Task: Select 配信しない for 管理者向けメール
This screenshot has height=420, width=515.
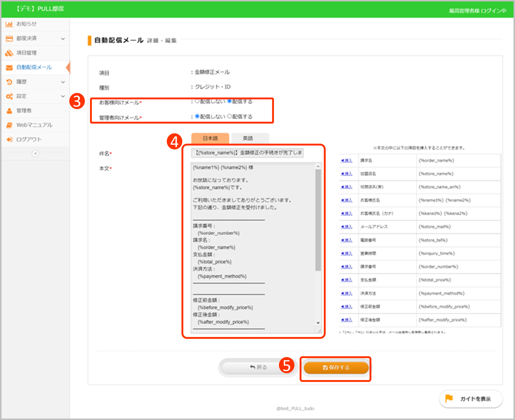Action: 197,116
